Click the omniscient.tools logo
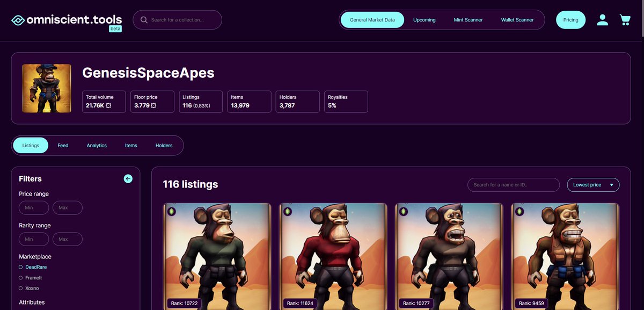 click(x=67, y=21)
